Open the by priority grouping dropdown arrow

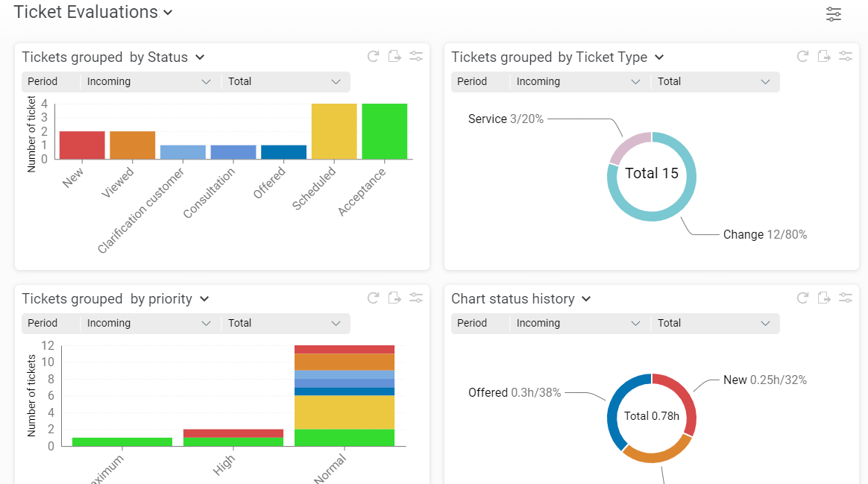tap(204, 299)
